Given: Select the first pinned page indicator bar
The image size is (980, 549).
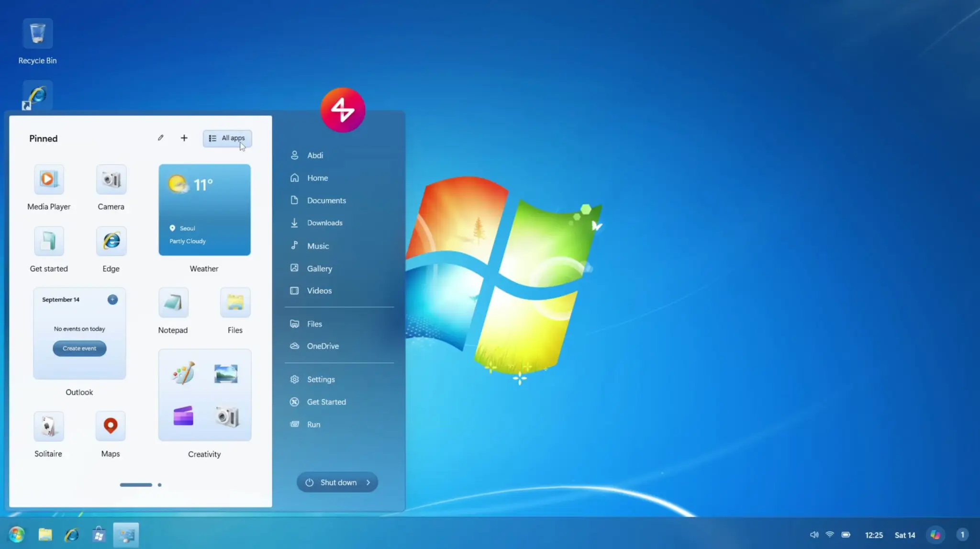Looking at the screenshot, I should [x=136, y=485].
